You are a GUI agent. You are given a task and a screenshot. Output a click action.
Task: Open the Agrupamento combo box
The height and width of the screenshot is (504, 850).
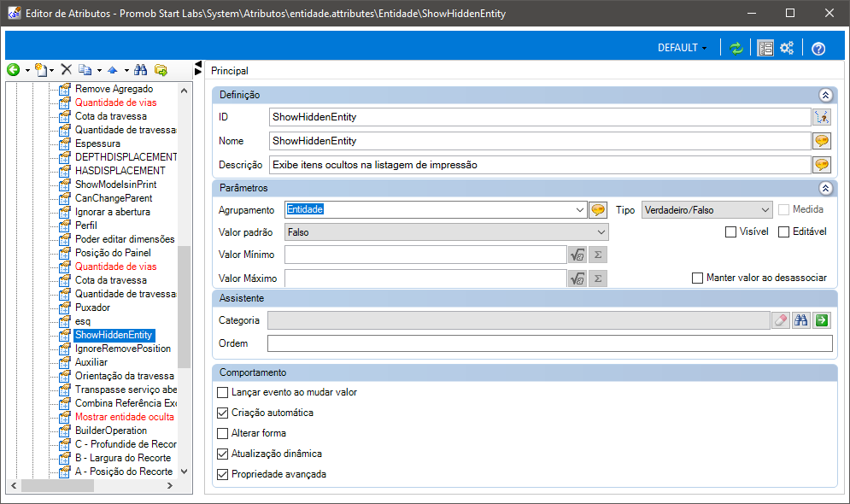pyautogui.click(x=579, y=210)
